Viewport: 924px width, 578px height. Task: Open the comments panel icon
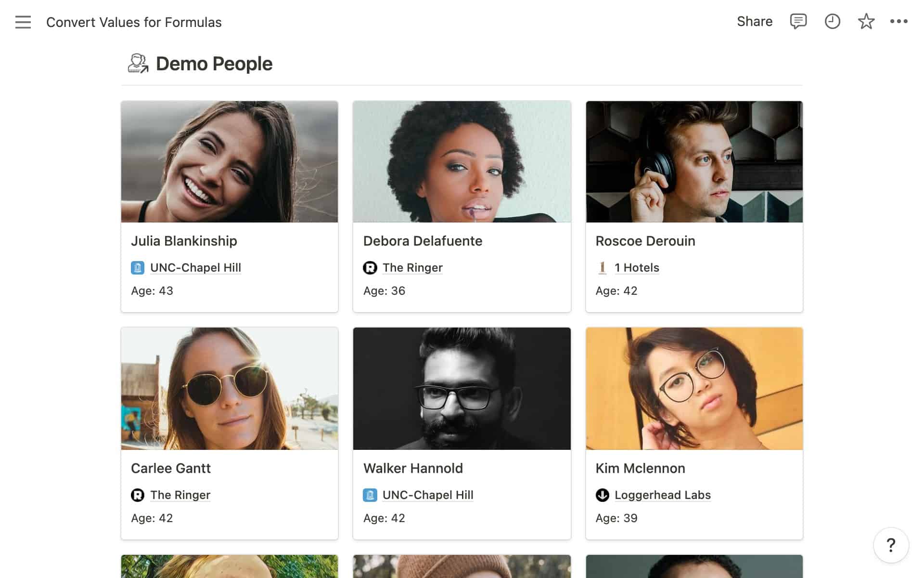coord(798,21)
